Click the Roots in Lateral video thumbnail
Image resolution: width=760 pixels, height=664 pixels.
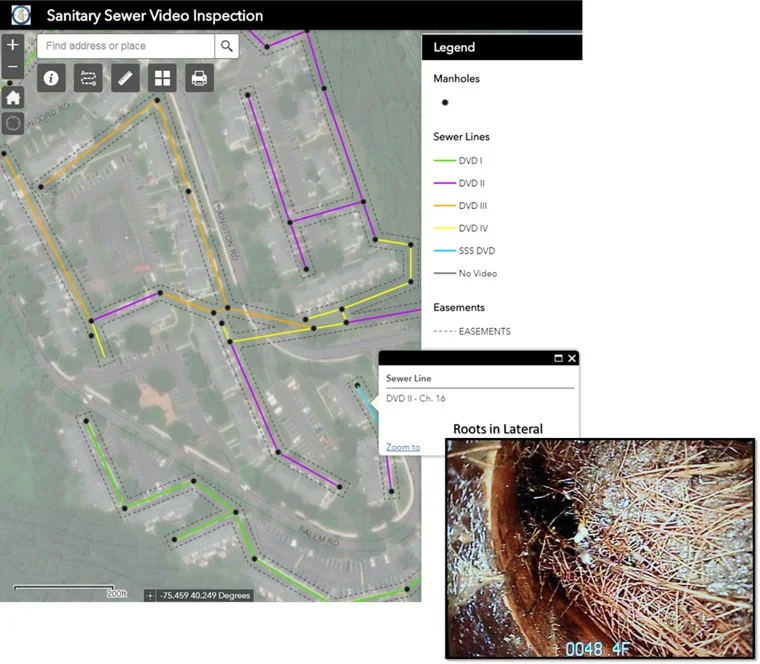coord(600,549)
